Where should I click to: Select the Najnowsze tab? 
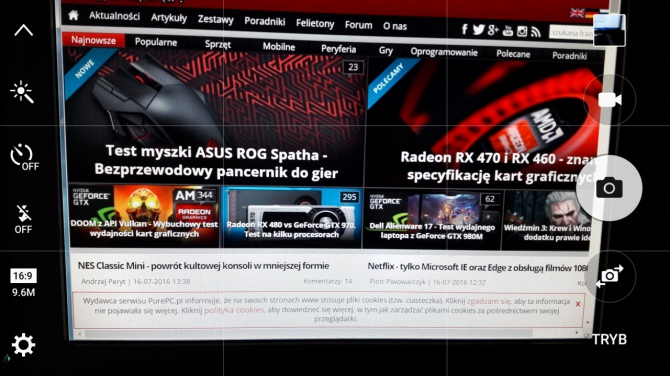click(x=94, y=40)
